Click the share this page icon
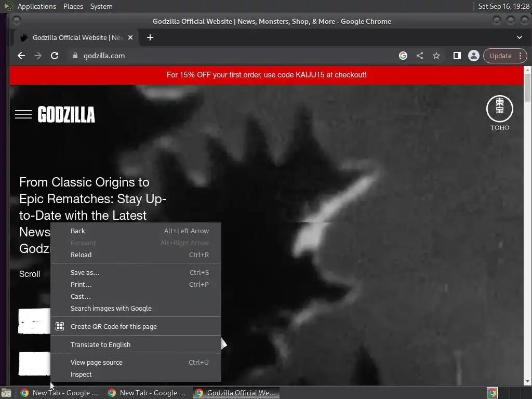Image resolution: width=532 pixels, height=399 pixels. point(420,56)
